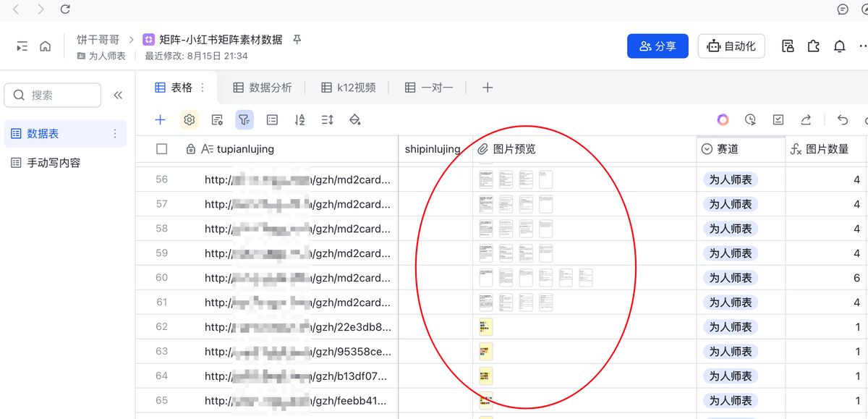Undo the last change

click(843, 119)
